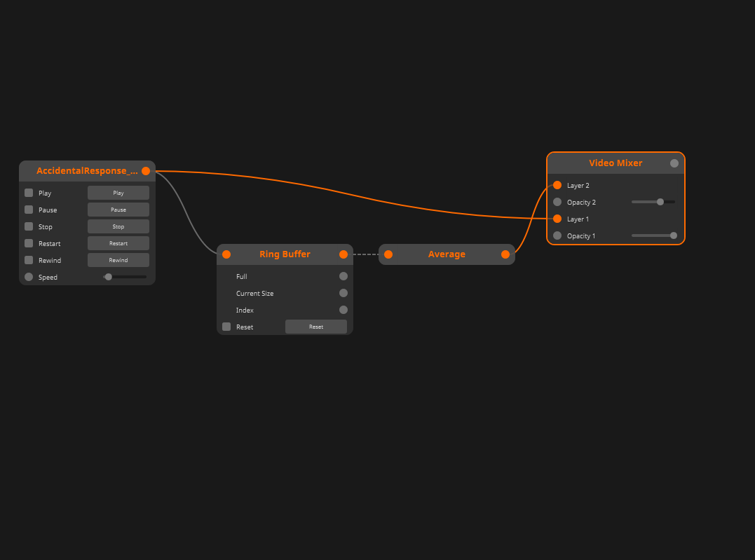
Task: Click the Video Mixer output port
Action: [674, 163]
